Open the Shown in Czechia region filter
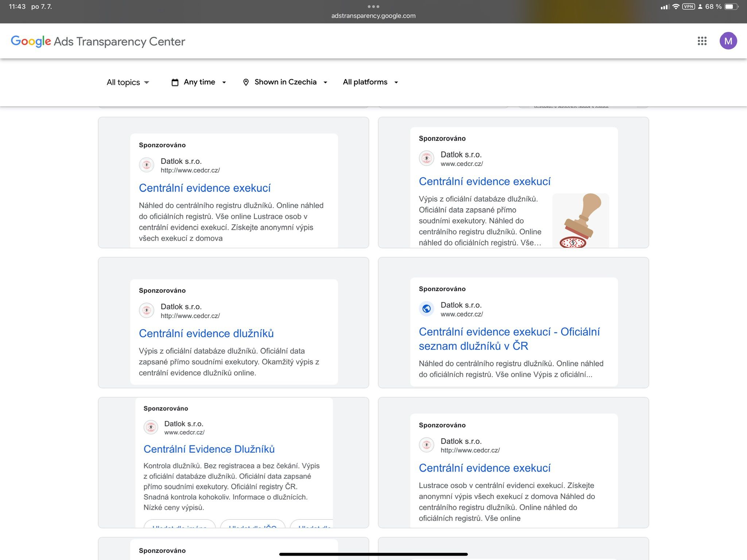Screen dimensions: 747x560 285,82
